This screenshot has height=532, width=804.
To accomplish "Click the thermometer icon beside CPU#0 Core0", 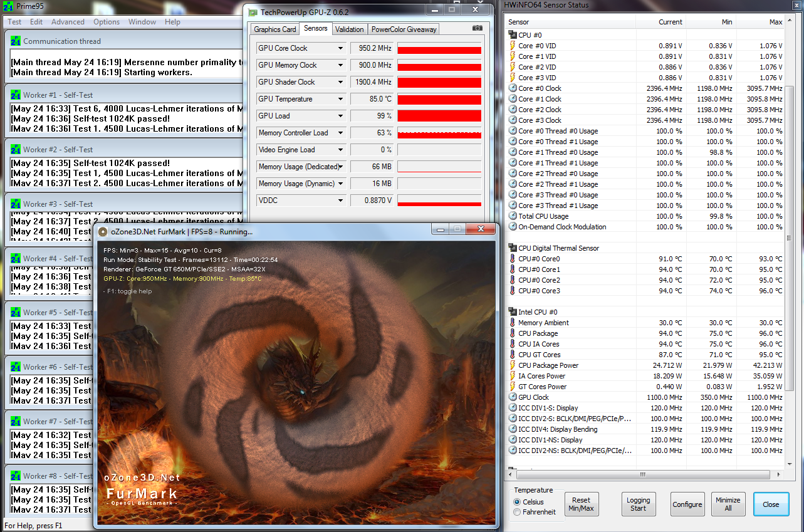I will point(513,259).
